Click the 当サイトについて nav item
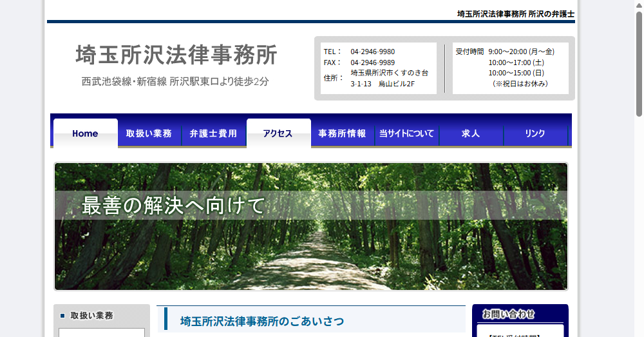The width and height of the screenshot is (644, 337). [406, 133]
